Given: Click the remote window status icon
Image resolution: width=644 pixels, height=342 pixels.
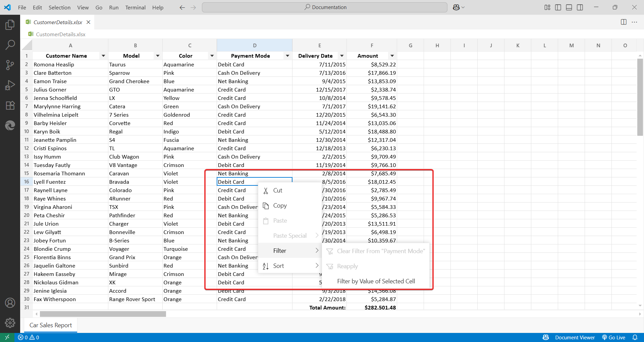Looking at the screenshot, I should tap(7, 337).
